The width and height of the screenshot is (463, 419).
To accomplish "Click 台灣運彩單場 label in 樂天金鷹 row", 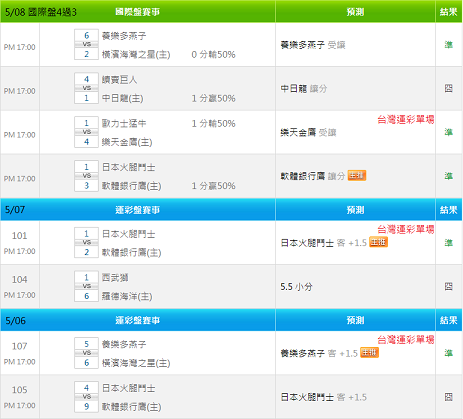I will click(x=406, y=119).
